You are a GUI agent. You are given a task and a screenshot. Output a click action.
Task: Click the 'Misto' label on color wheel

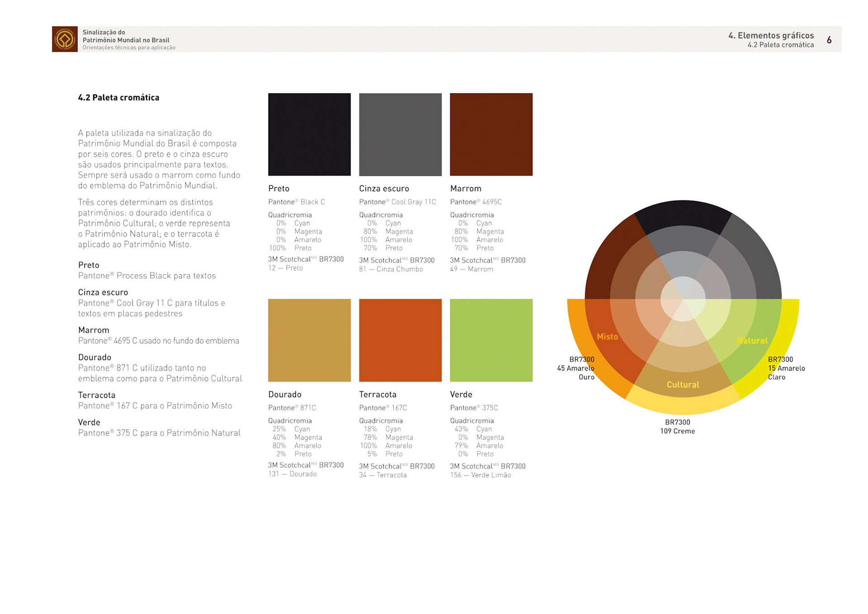(x=607, y=336)
